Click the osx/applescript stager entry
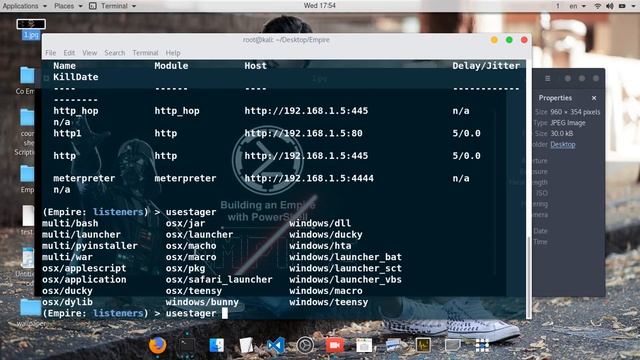 click(84, 268)
